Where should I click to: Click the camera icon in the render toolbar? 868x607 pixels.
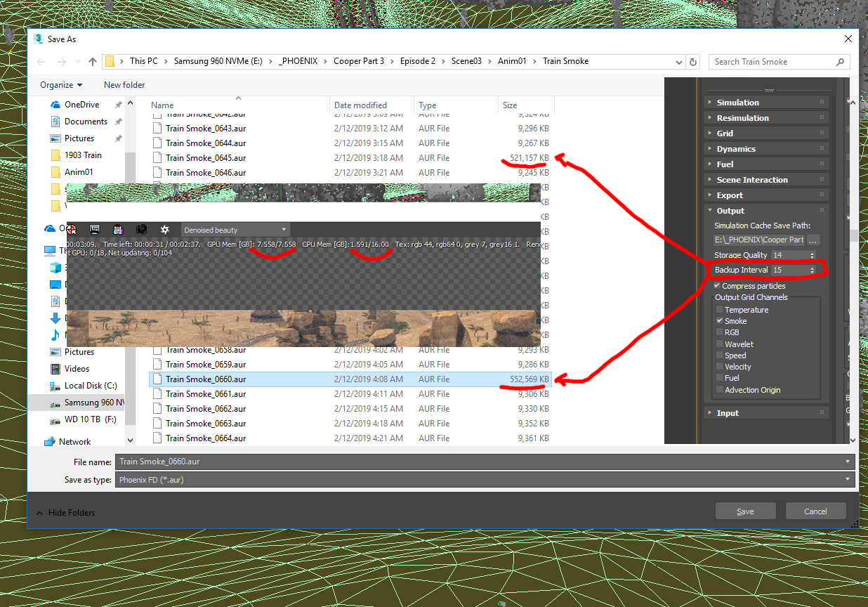[141, 229]
